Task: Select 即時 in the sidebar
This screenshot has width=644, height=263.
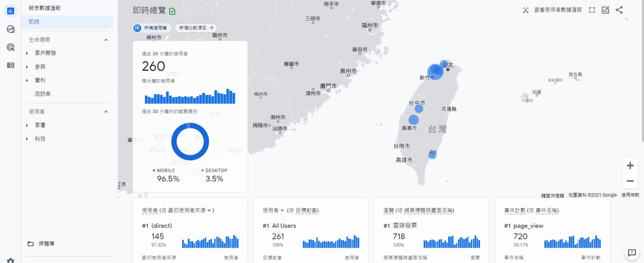Action: [68, 22]
